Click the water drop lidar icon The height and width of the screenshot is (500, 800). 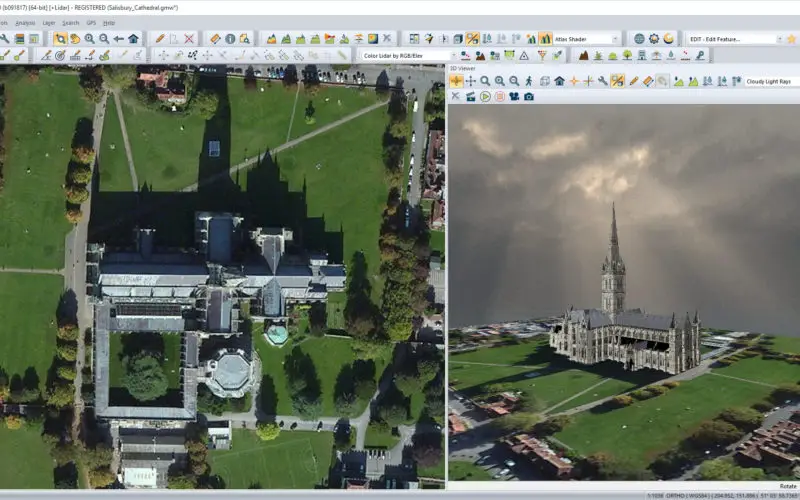[x=671, y=55]
